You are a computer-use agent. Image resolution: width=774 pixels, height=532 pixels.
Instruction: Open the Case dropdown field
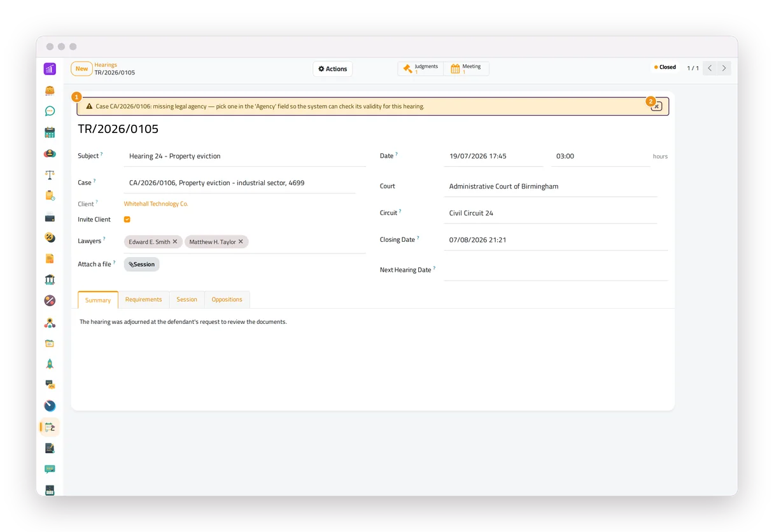coord(239,183)
